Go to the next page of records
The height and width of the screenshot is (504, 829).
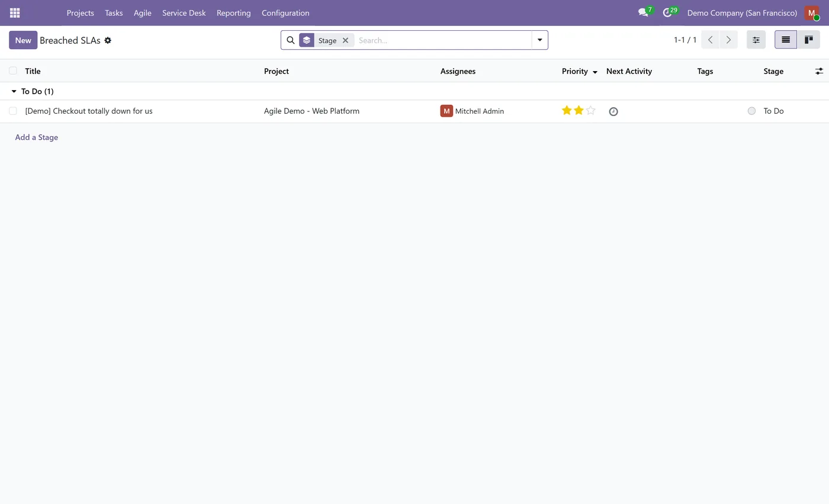728,40
